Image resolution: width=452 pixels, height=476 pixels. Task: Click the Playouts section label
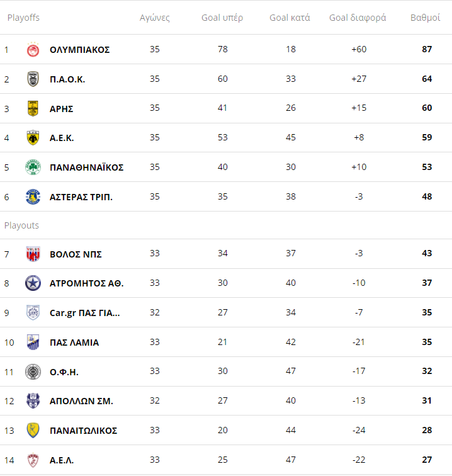point(21,225)
